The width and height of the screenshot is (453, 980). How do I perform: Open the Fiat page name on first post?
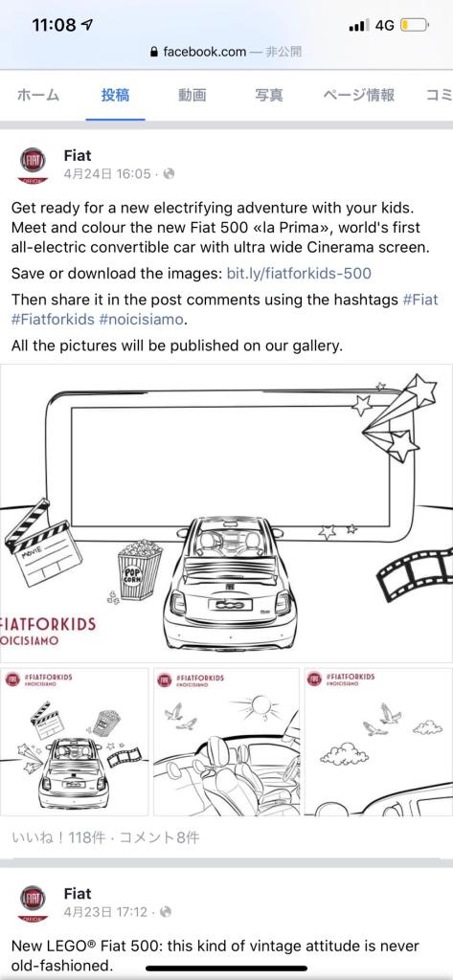pyautogui.click(x=78, y=155)
